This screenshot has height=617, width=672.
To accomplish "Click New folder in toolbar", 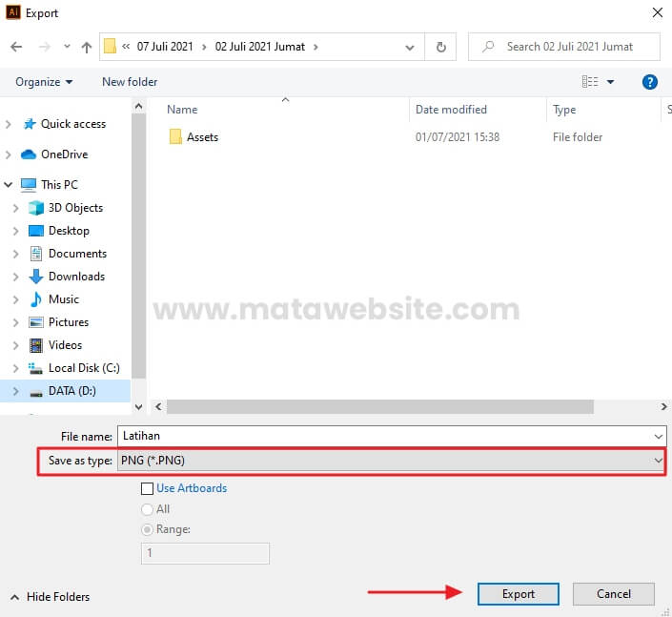I will (130, 82).
